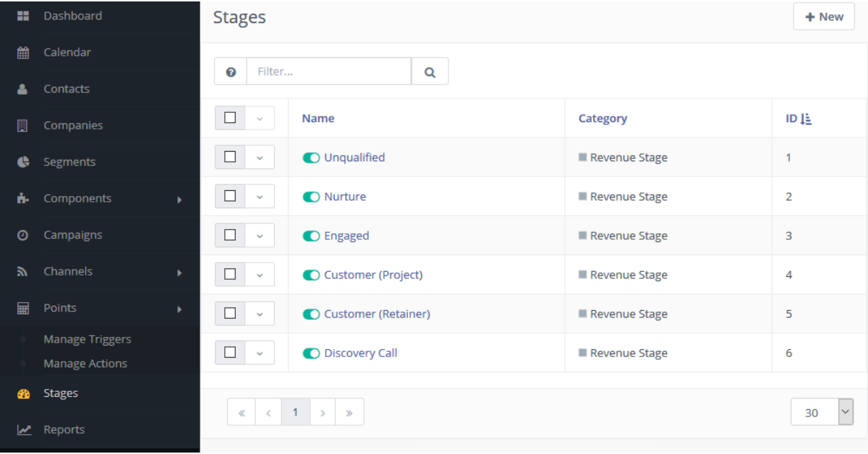
Task: Open Manage Triggers under Points
Action: coord(87,339)
